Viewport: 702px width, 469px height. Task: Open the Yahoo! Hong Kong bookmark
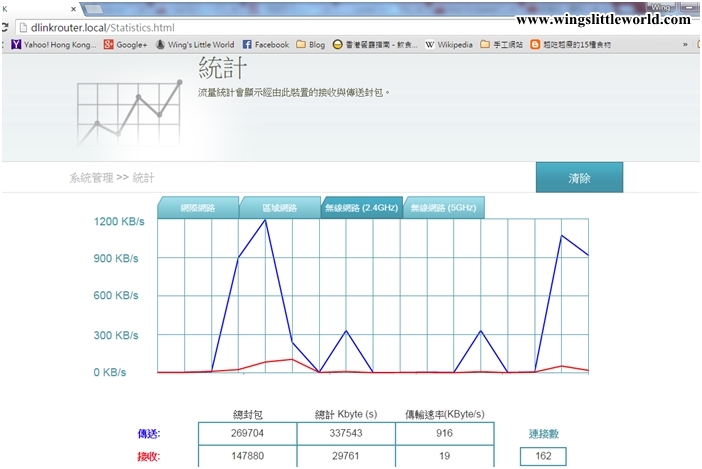coord(53,45)
